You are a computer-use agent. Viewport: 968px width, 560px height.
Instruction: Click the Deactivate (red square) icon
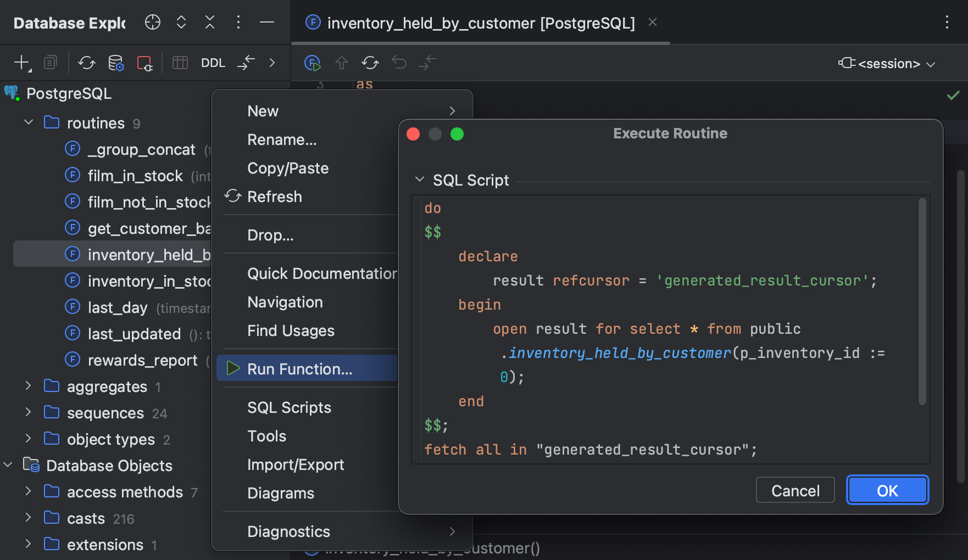[144, 63]
